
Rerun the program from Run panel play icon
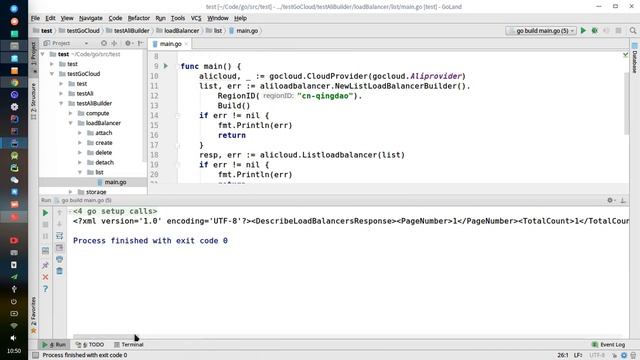pos(45,213)
